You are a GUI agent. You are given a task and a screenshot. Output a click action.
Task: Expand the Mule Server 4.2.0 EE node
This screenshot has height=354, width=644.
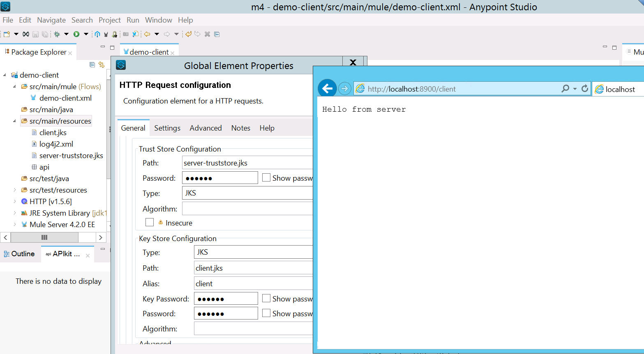[x=15, y=224]
